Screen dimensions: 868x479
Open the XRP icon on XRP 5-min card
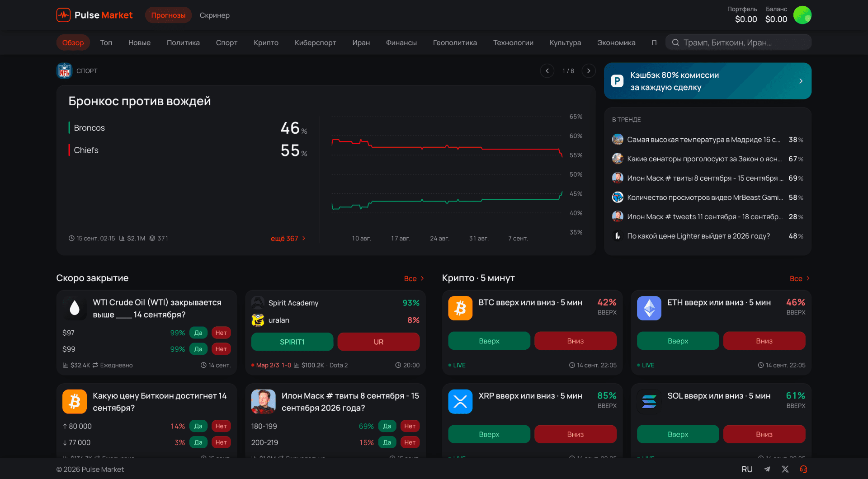[460, 401]
